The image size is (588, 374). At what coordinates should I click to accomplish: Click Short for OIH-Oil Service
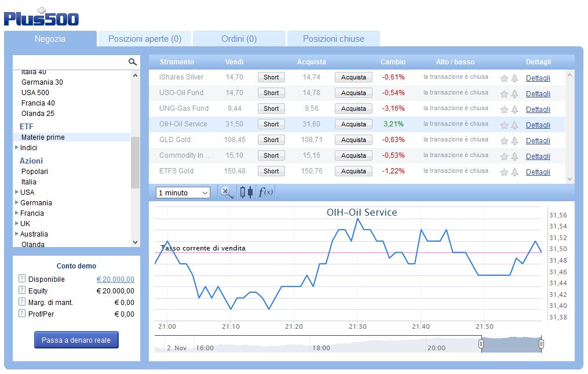271,124
